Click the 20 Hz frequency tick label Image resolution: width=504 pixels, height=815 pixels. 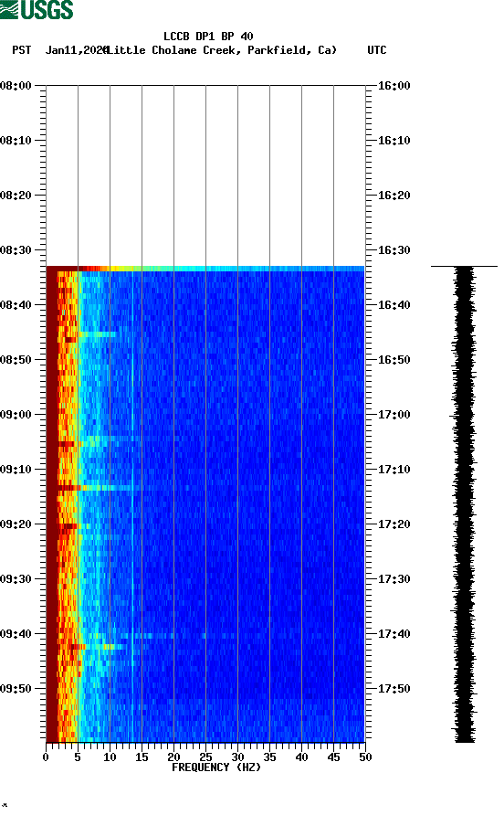(173, 757)
